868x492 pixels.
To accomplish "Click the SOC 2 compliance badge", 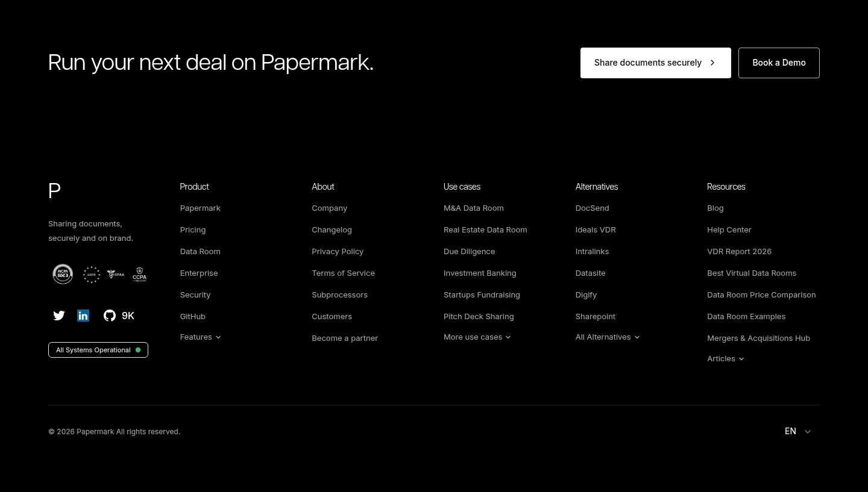I will [x=63, y=274].
